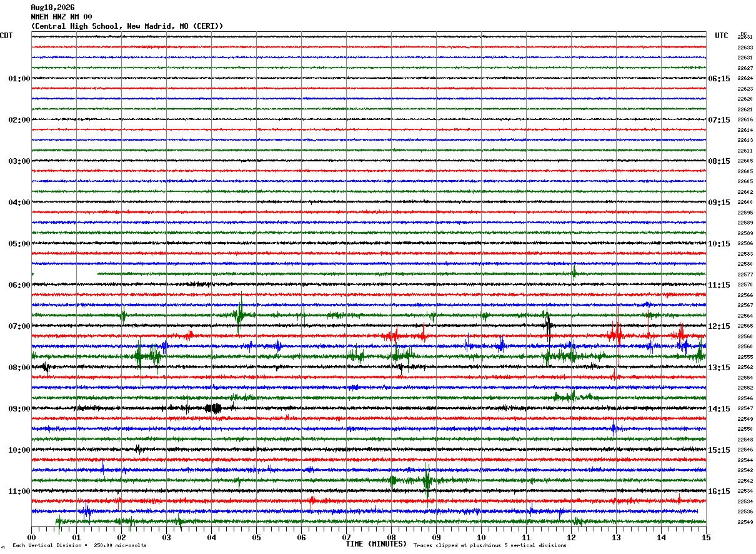756x554 pixels.
Task: Click the 22577 DC offset value
Action: [x=745, y=274]
